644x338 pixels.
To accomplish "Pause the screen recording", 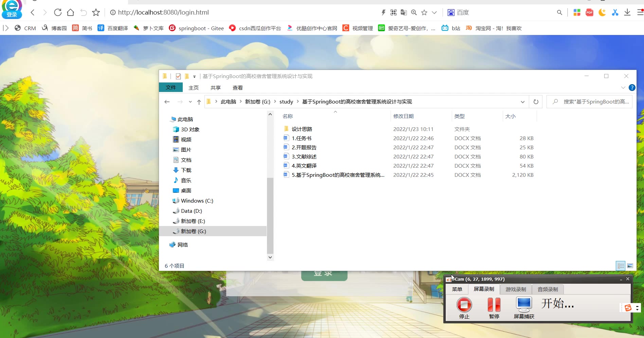I will [x=494, y=305].
